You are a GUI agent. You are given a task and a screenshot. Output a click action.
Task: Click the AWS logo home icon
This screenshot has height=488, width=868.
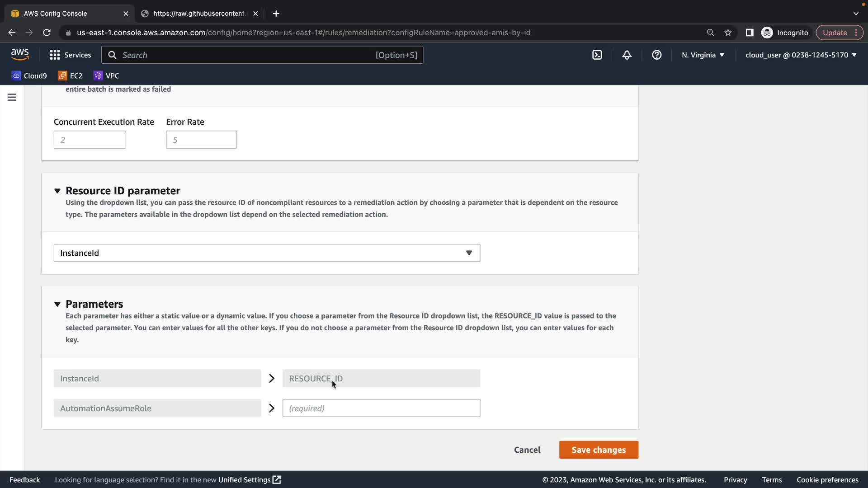pyautogui.click(x=20, y=54)
